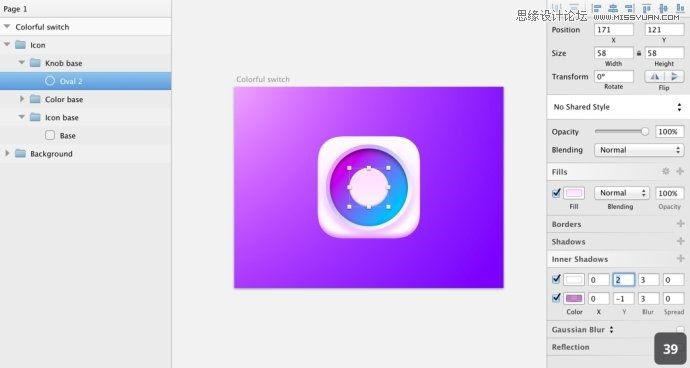Select the Knob base group row
Screen dimensions: 690x368
coord(86,63)
